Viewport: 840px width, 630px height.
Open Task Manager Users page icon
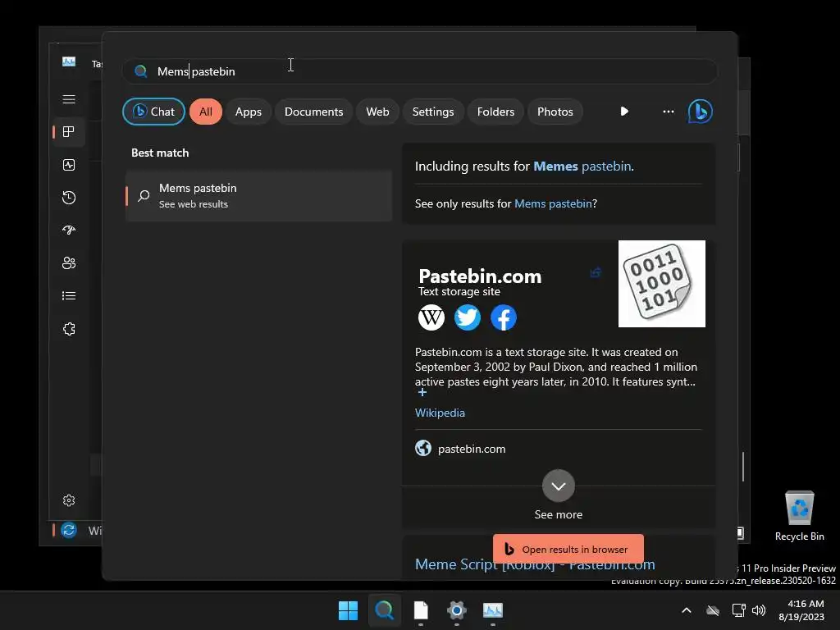pyautogui.click(x=69, y=263)
